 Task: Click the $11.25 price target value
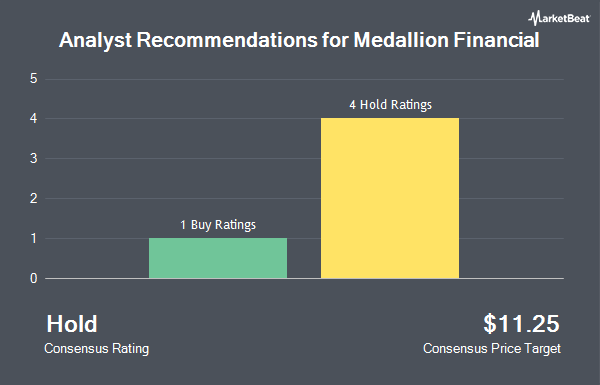point(521,324)
